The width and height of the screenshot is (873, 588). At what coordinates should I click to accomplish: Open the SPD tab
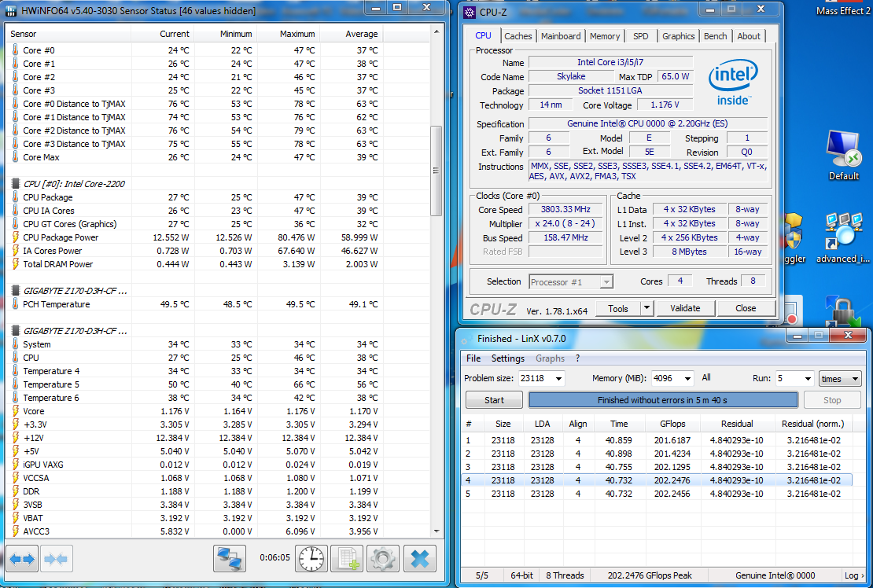pos(641,36)
